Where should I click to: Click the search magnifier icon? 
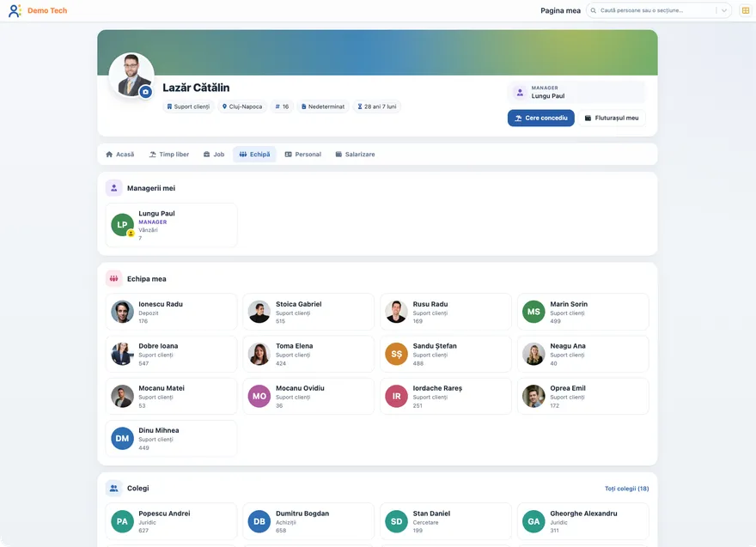pyautogui.click(x=594, y=10)
